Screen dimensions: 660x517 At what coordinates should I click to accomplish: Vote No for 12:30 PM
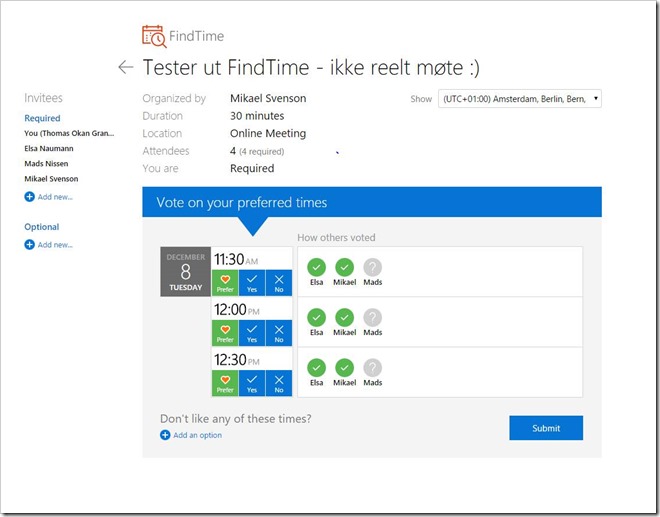(x=279, y=383)
